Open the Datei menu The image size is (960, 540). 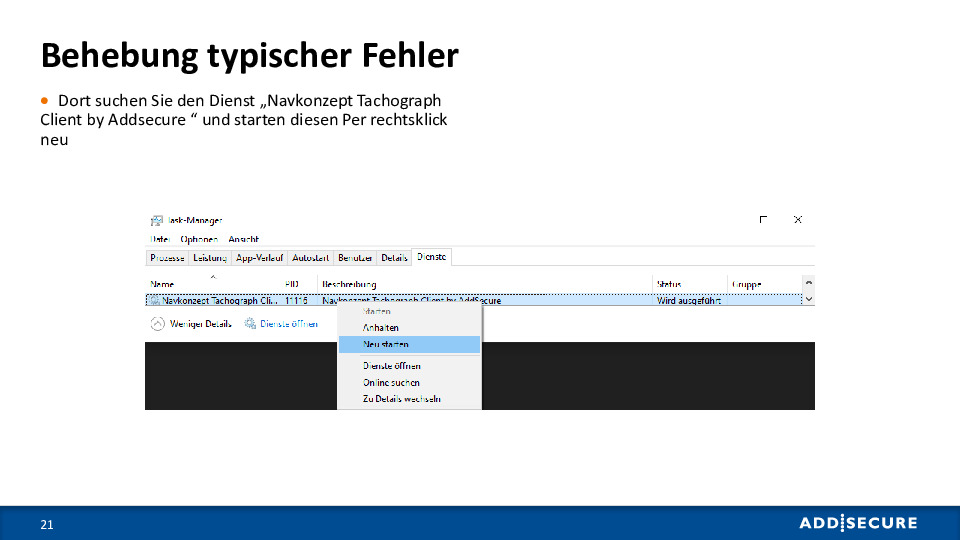coord(160,239)
